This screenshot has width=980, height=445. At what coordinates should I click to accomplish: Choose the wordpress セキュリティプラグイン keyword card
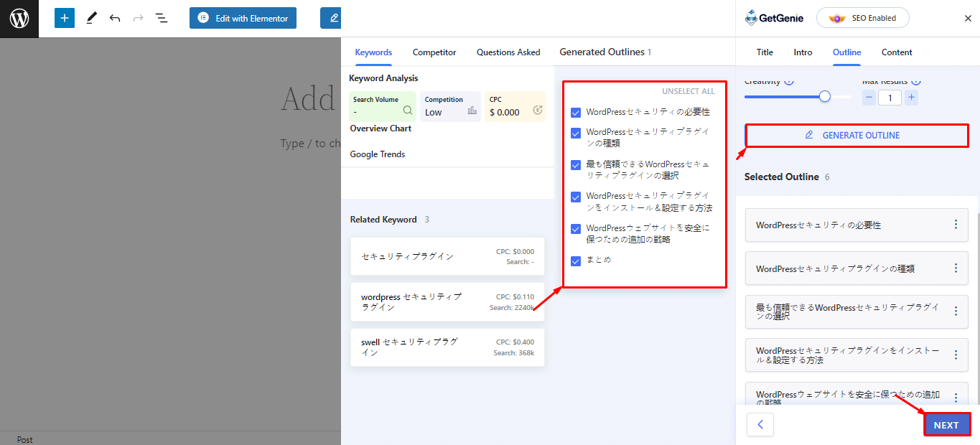(x=447, y=301)
